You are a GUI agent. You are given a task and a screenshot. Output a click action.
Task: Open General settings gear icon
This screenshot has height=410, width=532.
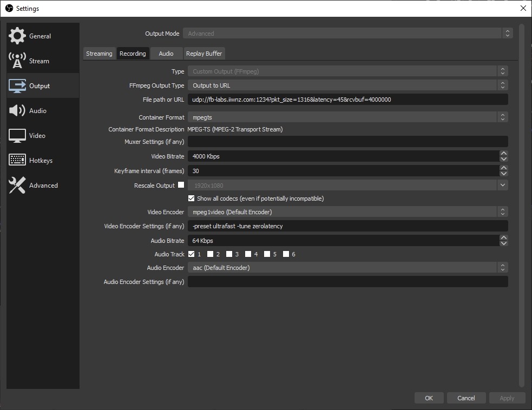point(17,36)
